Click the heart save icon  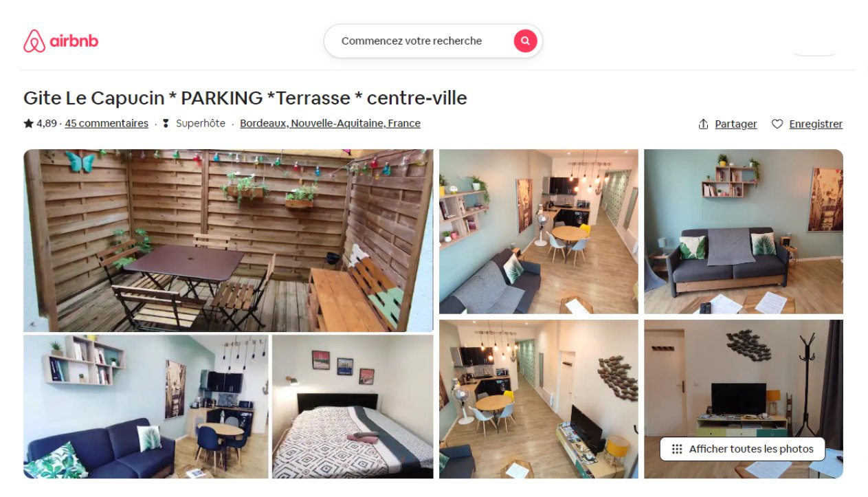point(777,124)
